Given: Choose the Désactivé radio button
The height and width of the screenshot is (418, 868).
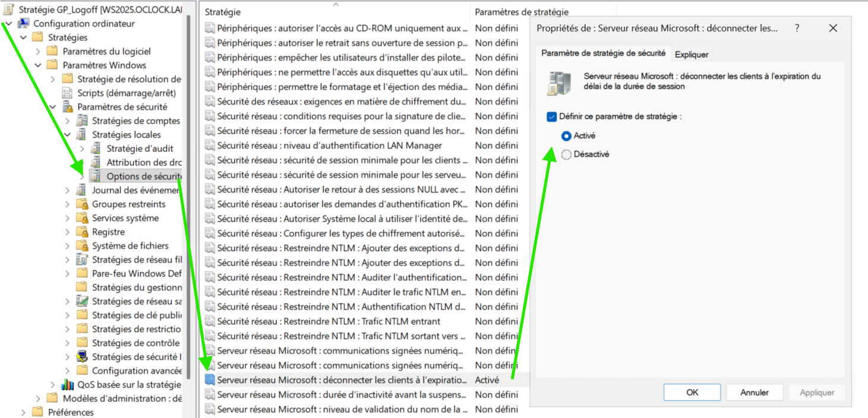Looking at the screenshot, I should pos(566,154).
